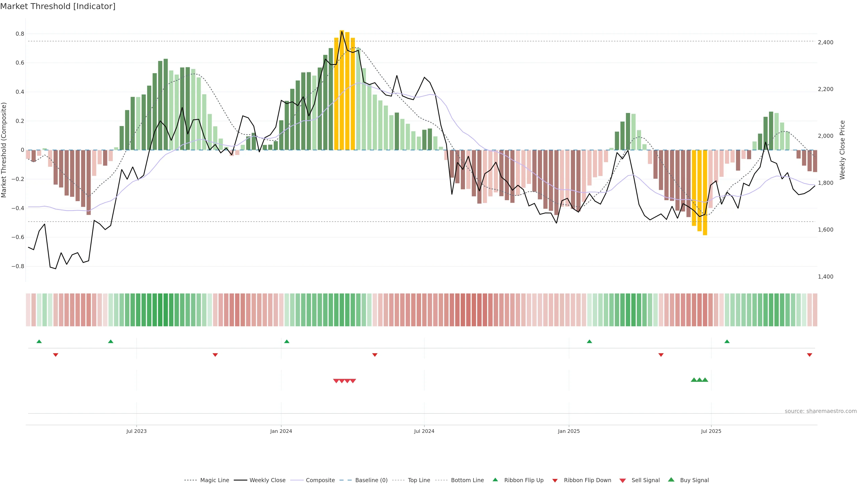Toggle the Composite legend item
This screenshot has height=488, width=868.
(x=320, y=480)
